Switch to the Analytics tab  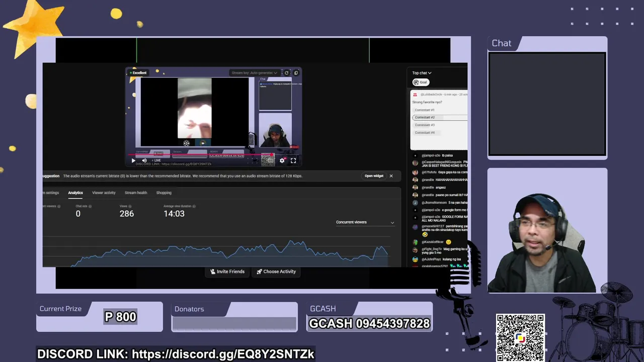pyautogui.click(x=75, y=193)
